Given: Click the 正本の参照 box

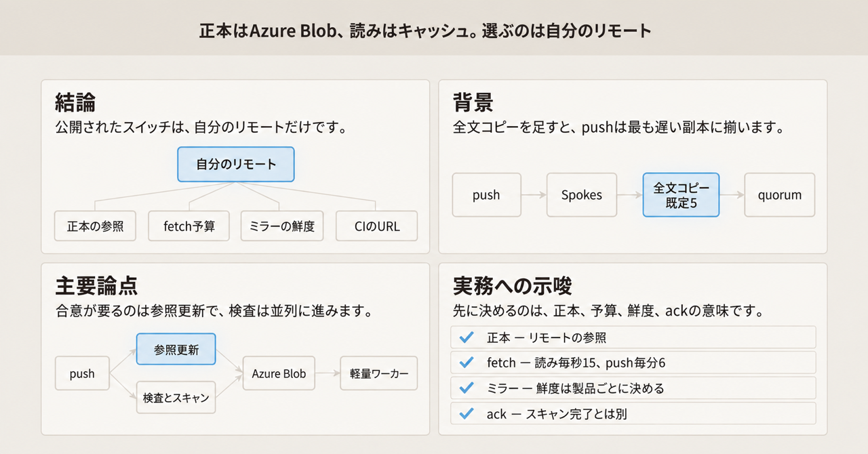Looking at the screenshot, I should coord(96,226).
